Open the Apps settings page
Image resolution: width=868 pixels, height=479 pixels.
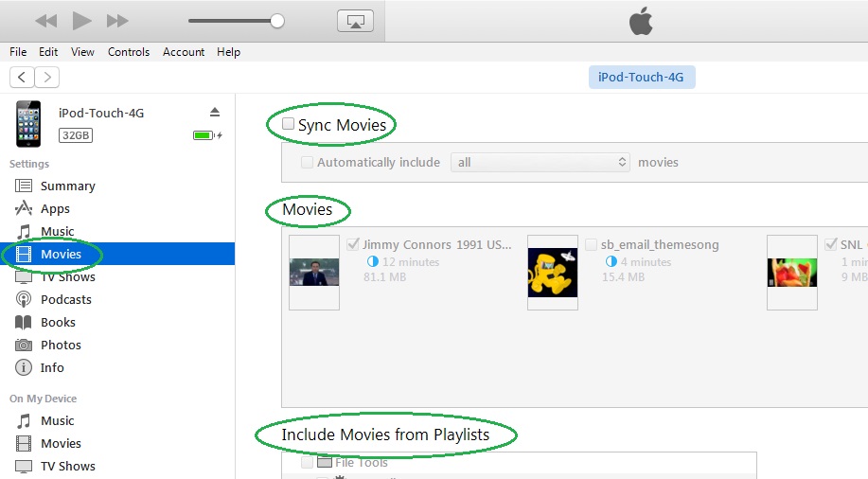55,209
